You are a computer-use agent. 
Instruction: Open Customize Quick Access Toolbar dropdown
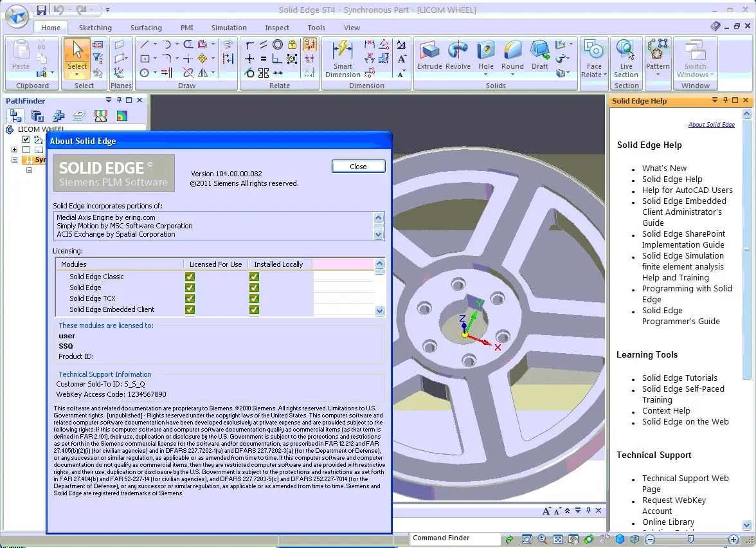tap(107, 10)
